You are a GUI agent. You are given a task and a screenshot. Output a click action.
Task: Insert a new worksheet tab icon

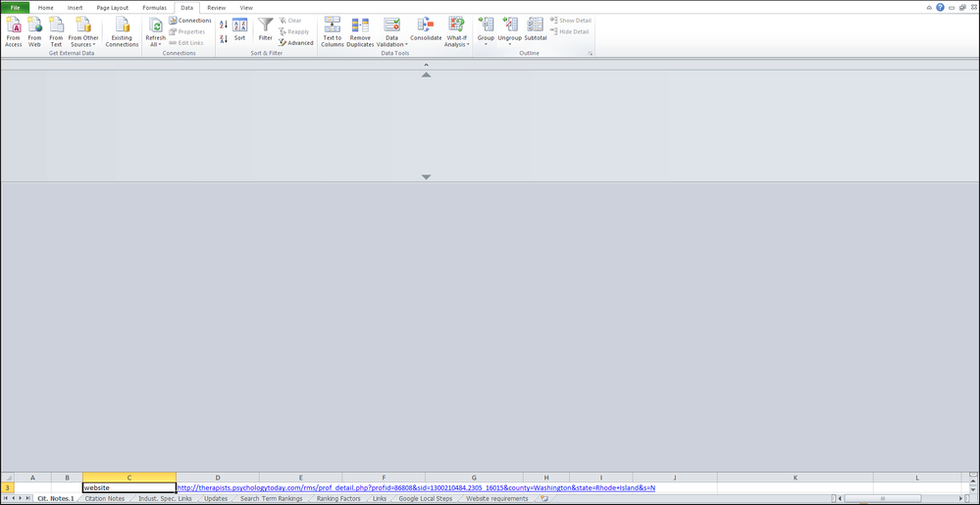click(544, 499)
